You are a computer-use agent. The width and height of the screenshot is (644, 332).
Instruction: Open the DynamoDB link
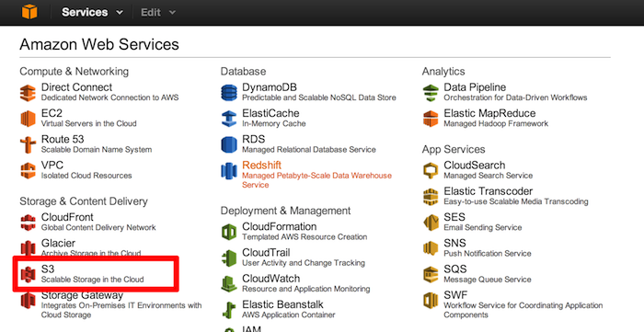[270, 87]
